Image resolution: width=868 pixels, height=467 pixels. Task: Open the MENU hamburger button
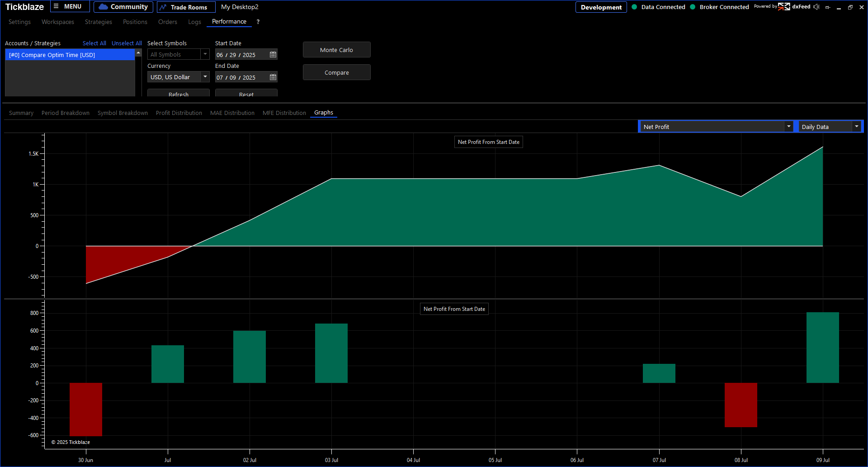pyautogui.click(x=70, y=7)
